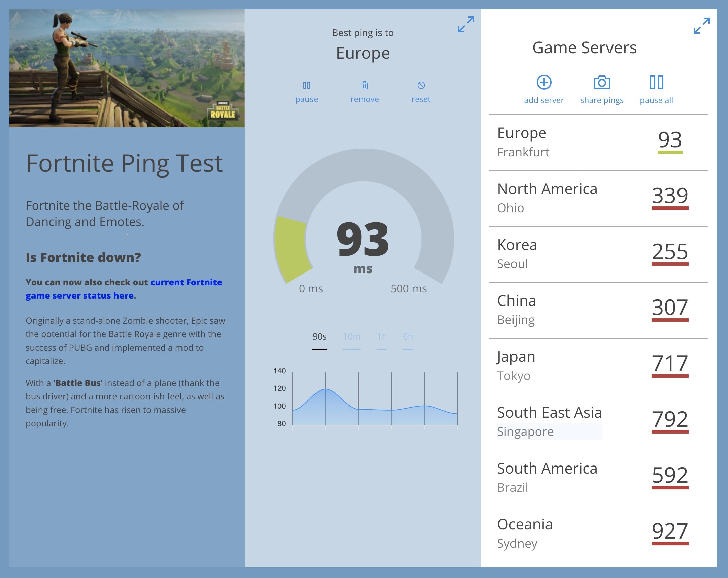Click the Fortnite Battle Royale banner image

coord(127,68)
